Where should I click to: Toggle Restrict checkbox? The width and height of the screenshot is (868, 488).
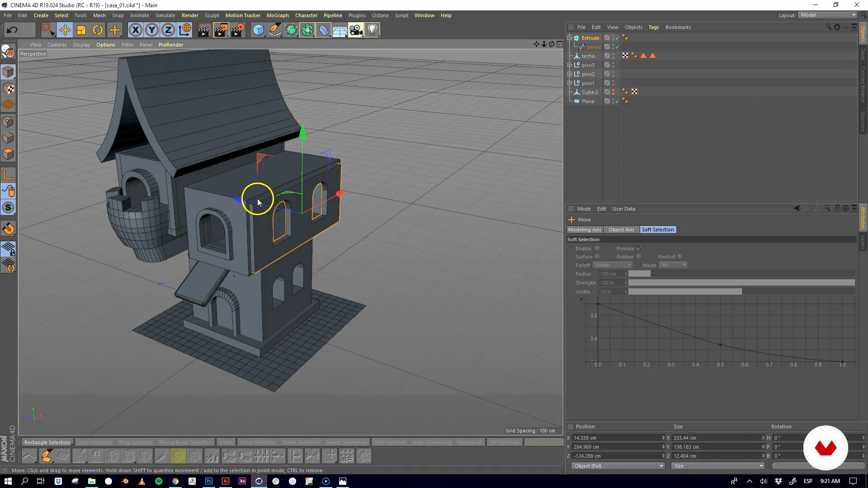pyautogui.click(x=680, y=257)
